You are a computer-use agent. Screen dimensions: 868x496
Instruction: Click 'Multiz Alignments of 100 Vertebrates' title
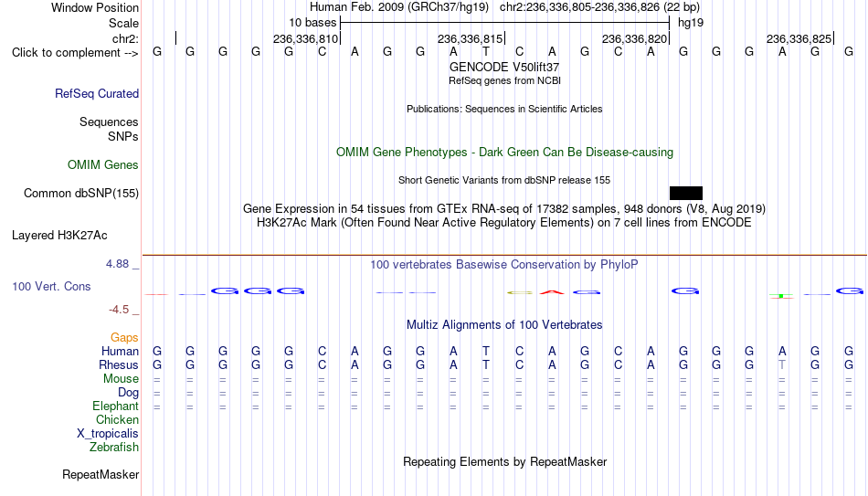[504, 325]
